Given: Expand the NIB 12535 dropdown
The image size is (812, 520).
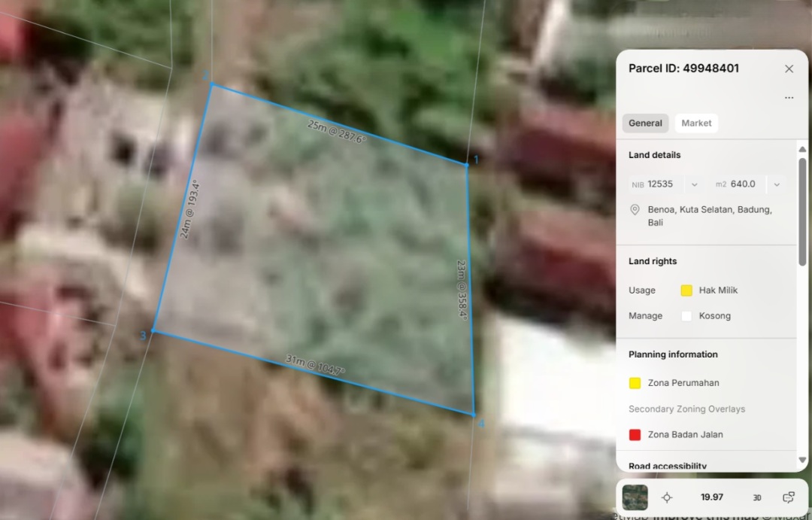Looking at the screenshot, I should [x=694, y=184].
